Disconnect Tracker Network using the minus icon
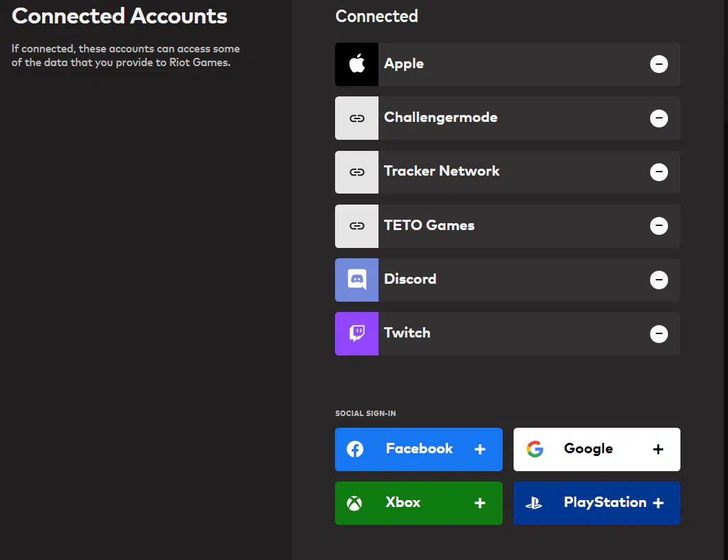 (x=659, y=172)
